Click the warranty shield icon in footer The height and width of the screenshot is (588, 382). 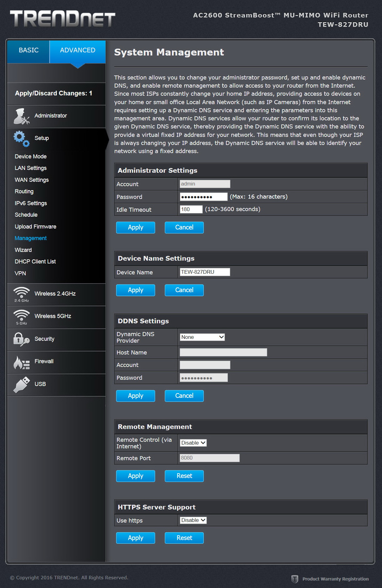tap(295, 579)
